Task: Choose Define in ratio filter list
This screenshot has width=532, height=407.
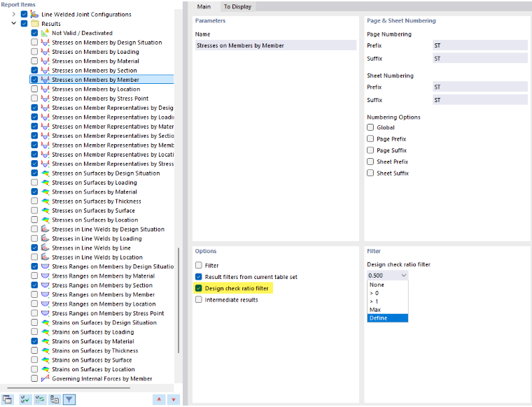Action: coord(388,318)
